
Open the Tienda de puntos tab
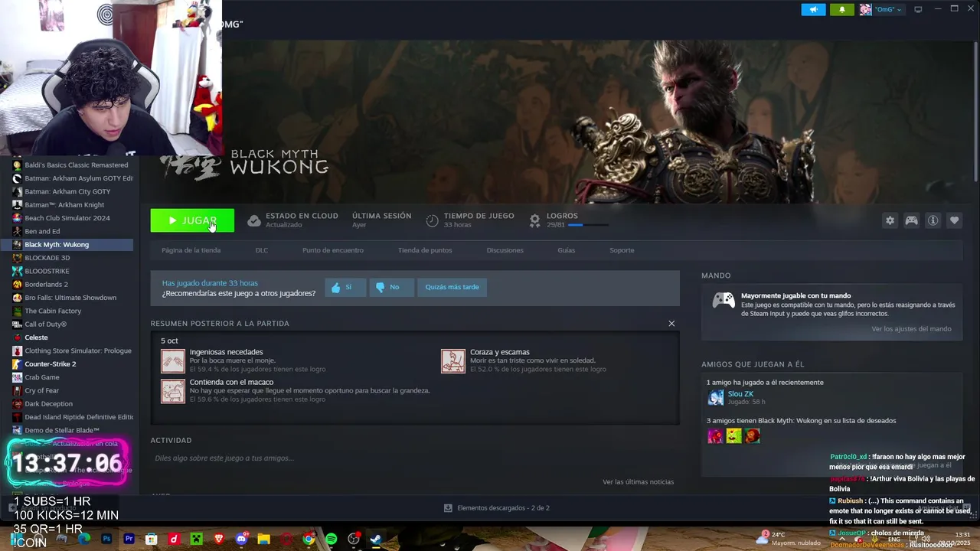point(425,250)
